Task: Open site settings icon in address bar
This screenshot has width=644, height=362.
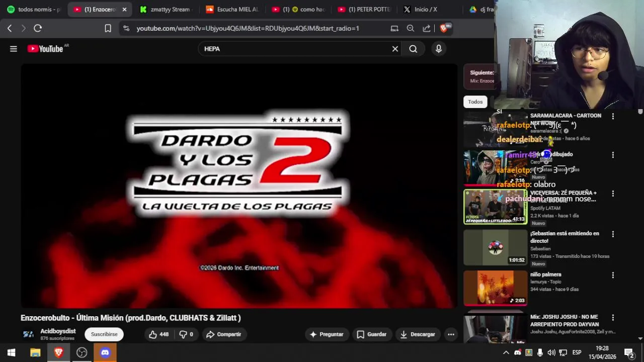Action: [x=126, y=28]
